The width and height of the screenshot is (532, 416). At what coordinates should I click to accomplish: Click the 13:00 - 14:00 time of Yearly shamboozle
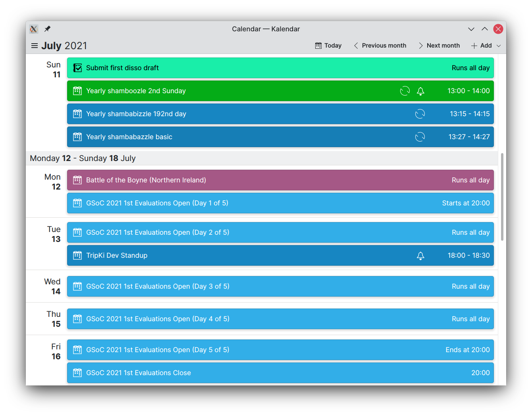pos(468,91)
